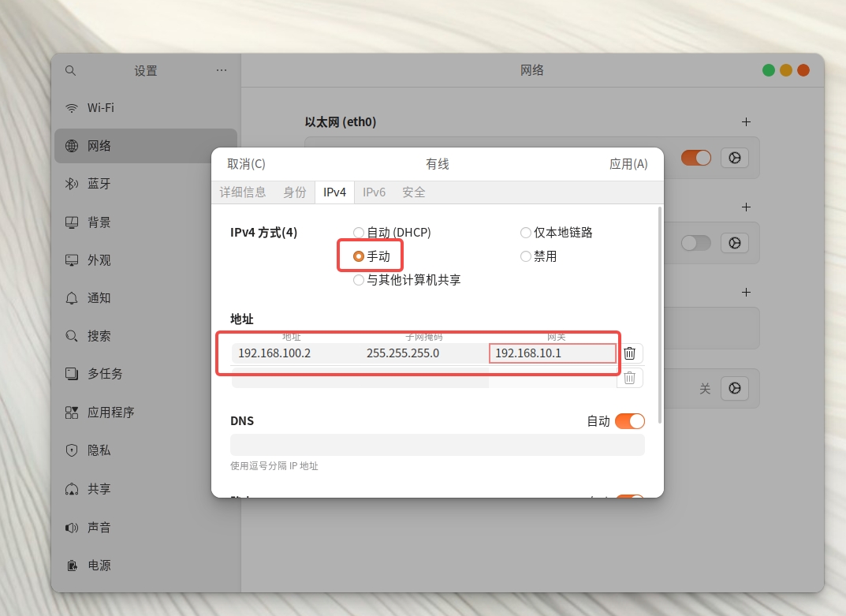Click the search icon in Settings sidebar

(x=71, y=70)
